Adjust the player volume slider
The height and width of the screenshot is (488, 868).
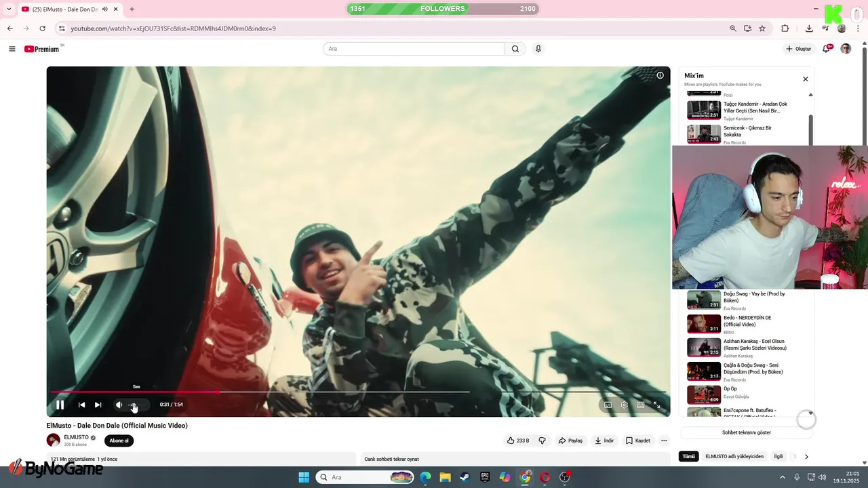[x=137, y=405]
